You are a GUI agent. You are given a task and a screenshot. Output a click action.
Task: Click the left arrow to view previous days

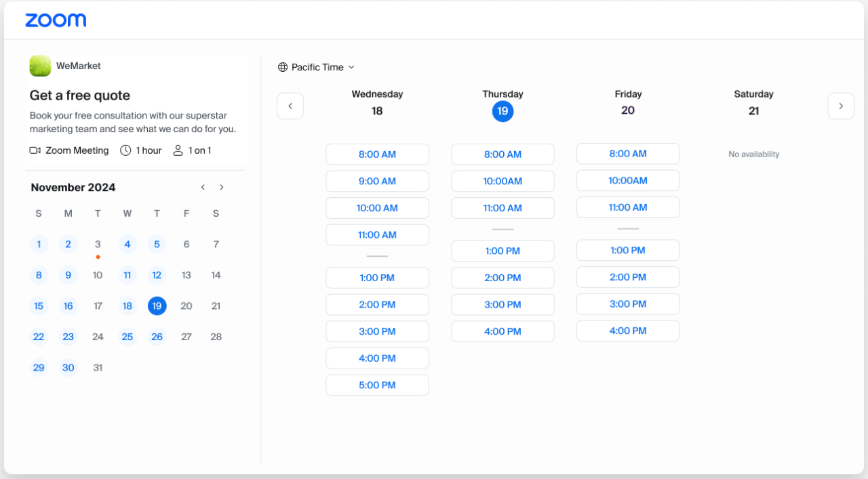[x=290, y=106]
